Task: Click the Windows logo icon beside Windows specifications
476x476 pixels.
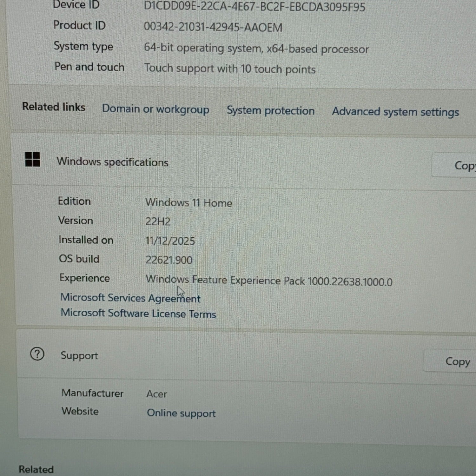Action: point(32,159)
